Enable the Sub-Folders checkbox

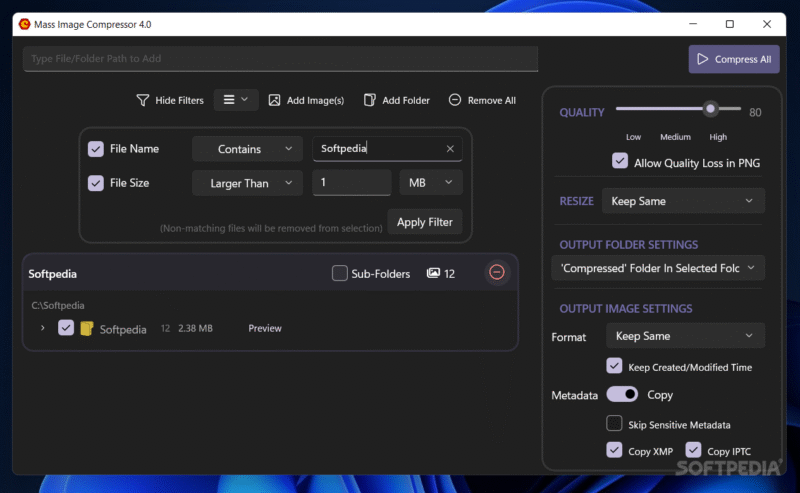[340, 273]
